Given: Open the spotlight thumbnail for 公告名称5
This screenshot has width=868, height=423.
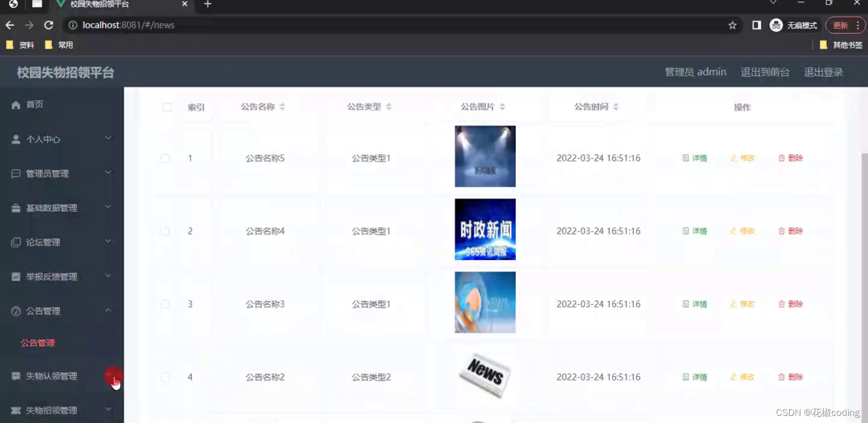Looking at the screenshot, I should [x=485, y=157].
